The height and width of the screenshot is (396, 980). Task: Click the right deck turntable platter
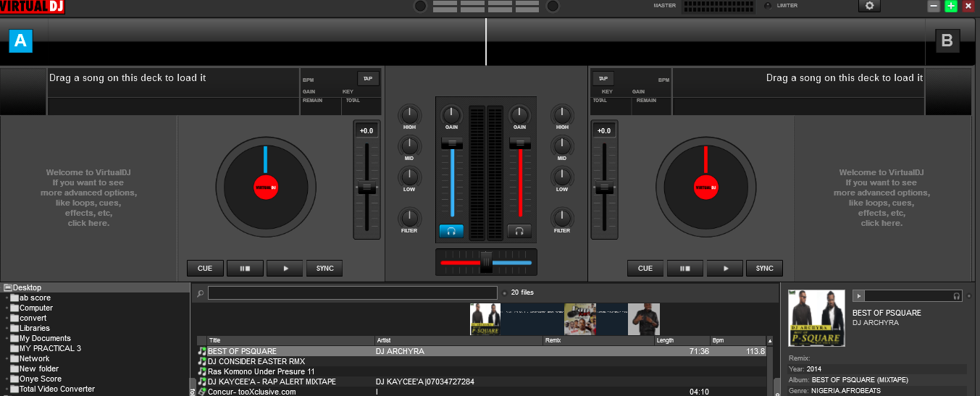(705, 187)
